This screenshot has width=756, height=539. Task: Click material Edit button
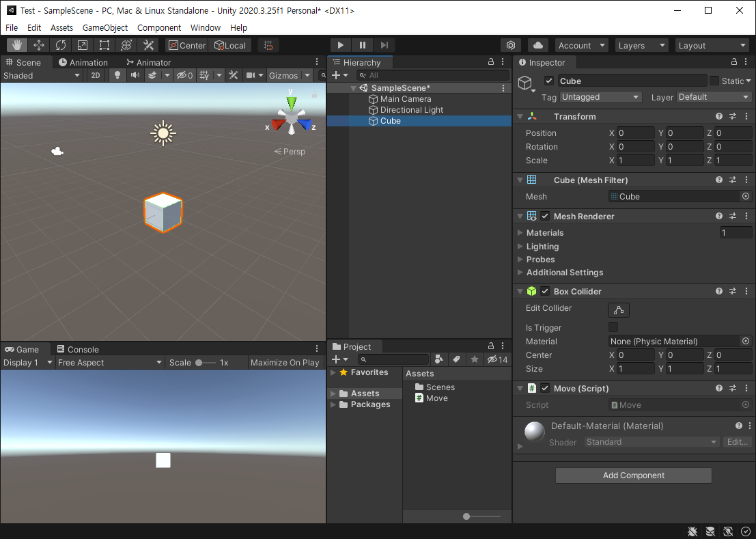point(737,441)
